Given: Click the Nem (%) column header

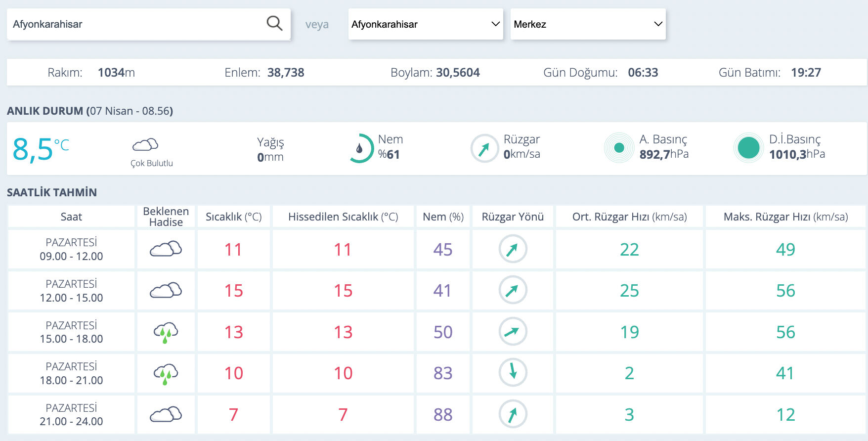Looking at the screenshot, I should click(443, 217).
